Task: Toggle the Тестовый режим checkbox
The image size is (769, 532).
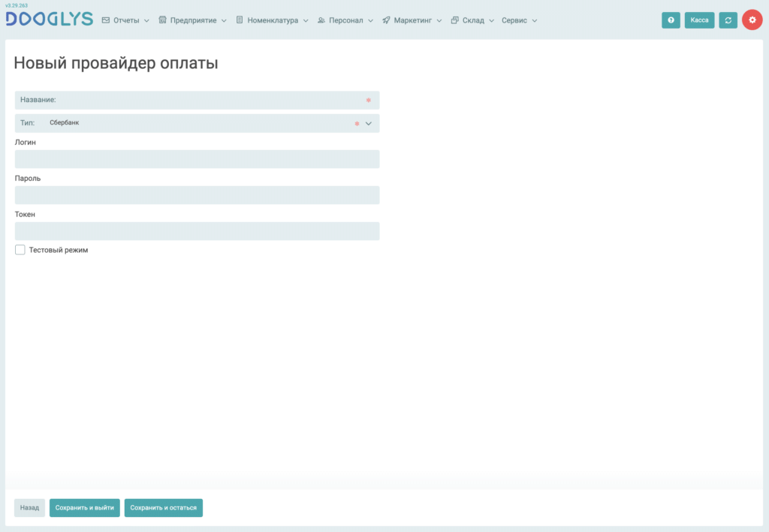Action: [20, 250]
